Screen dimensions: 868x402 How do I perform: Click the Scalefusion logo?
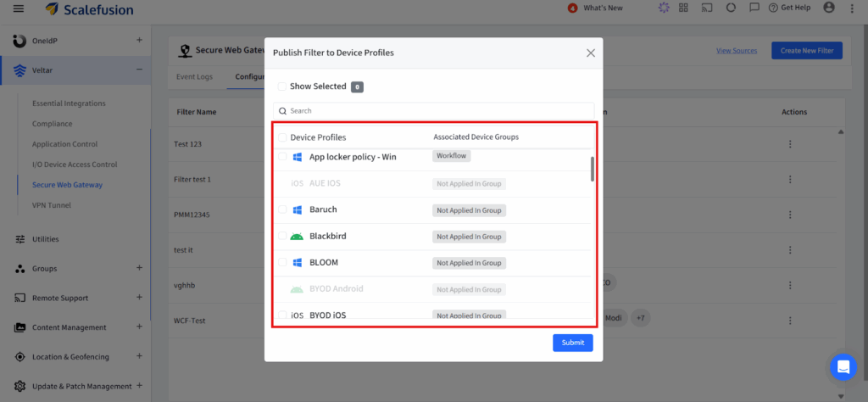[x=89, y=8]
